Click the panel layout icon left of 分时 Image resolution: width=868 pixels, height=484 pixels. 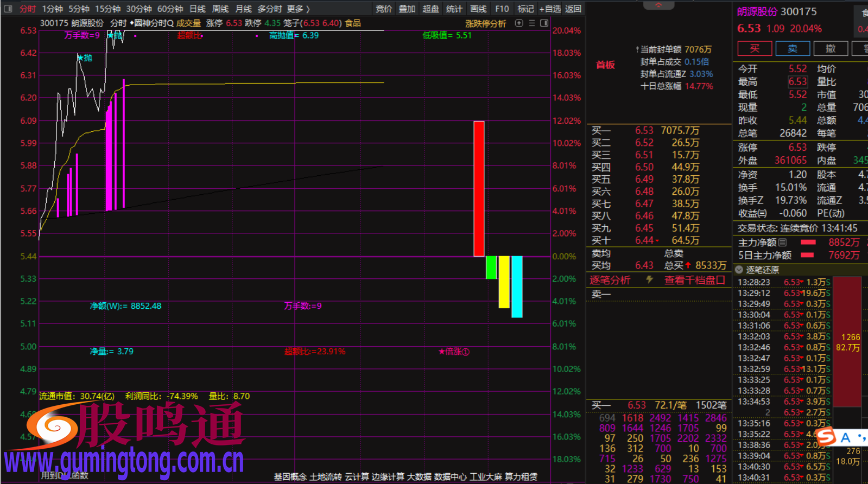click(8, 9)
